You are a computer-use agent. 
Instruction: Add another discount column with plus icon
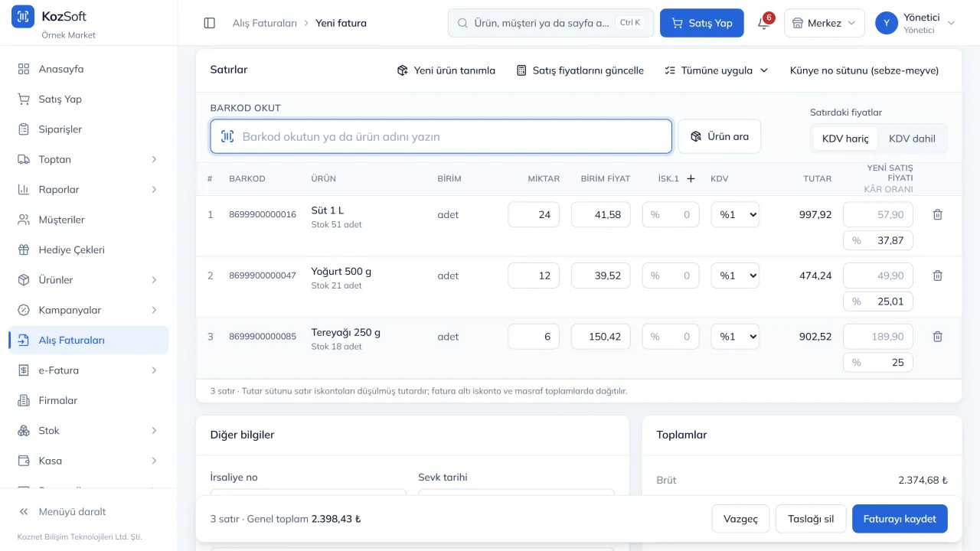pyautogui.click(x=691, y=178)
